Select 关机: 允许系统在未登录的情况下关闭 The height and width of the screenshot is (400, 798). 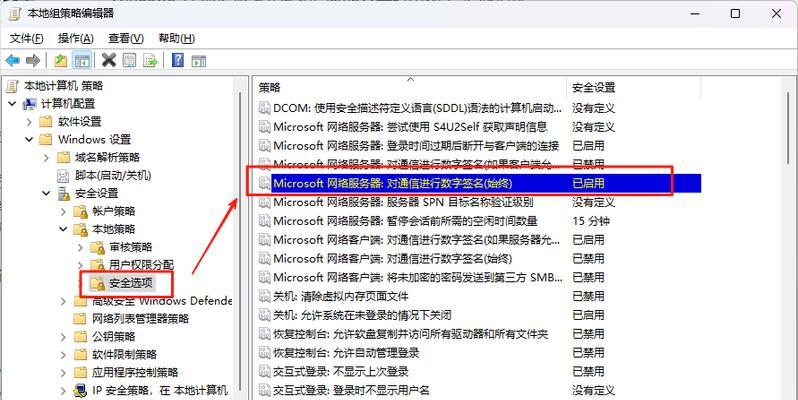[362, 315]
